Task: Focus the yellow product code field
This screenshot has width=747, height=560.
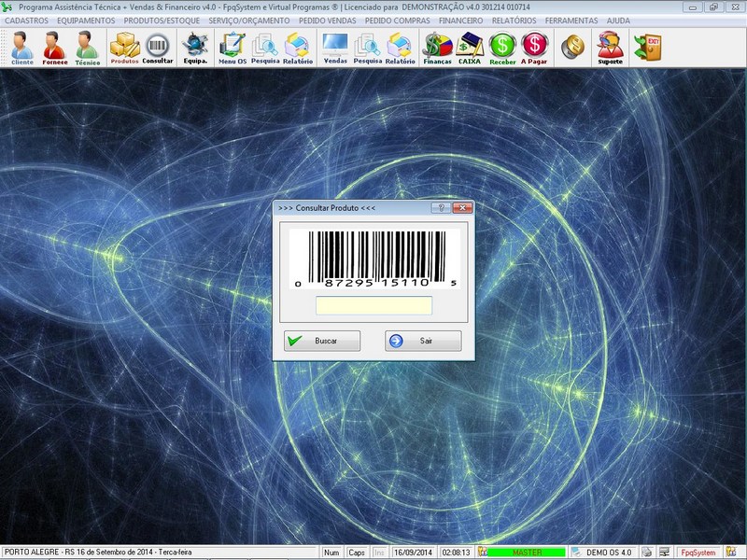Action: [374, 305]
